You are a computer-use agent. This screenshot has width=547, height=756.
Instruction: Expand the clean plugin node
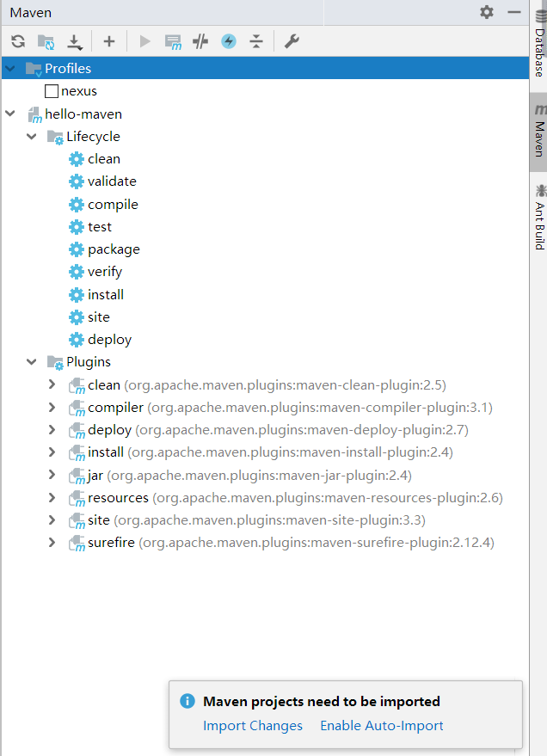[x=52, y=384]
